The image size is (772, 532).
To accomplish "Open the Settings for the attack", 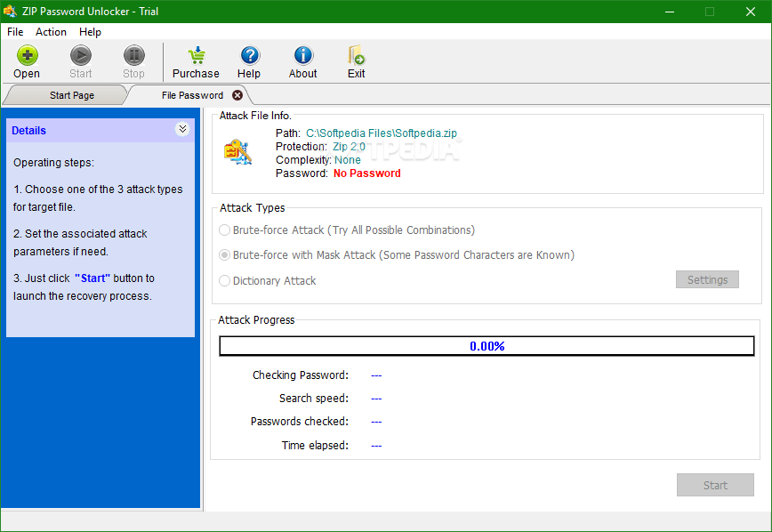I will [707, 278].
